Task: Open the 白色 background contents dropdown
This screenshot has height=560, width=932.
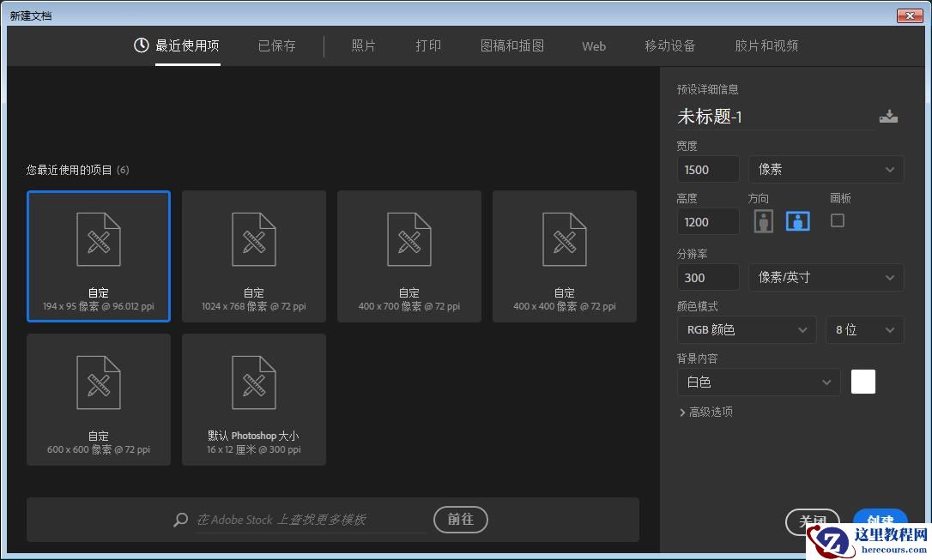Action: [759, 382]
